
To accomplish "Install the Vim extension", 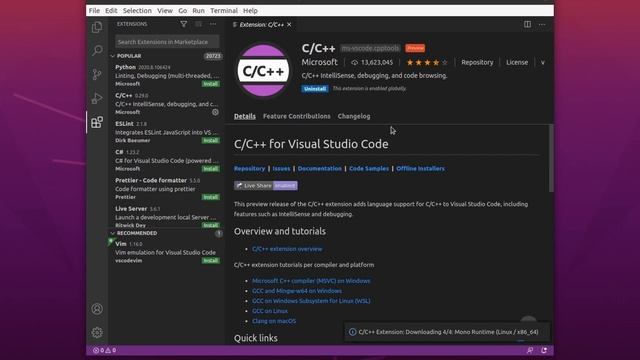I will [x=211, y=260].
